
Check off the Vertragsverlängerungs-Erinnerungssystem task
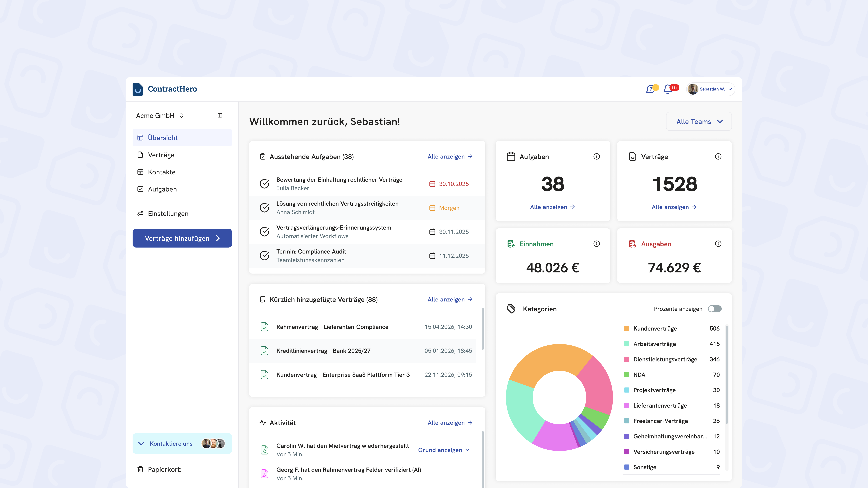click(264, 232)
